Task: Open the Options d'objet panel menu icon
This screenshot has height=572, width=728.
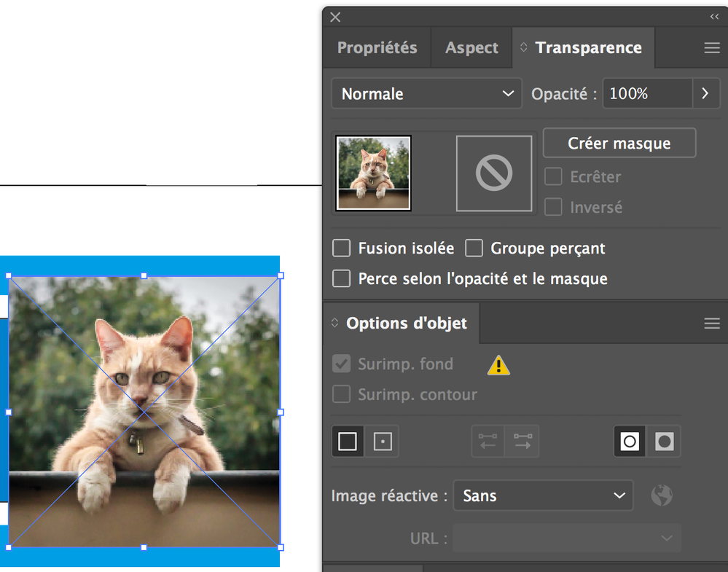Action: click(711, 323)
